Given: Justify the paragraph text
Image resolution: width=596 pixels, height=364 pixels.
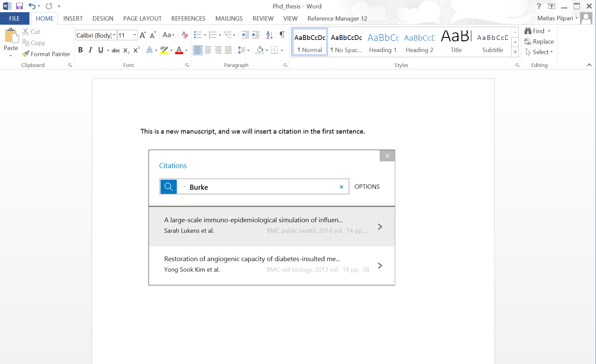Looking at the screenshot, I should (228, 50).
